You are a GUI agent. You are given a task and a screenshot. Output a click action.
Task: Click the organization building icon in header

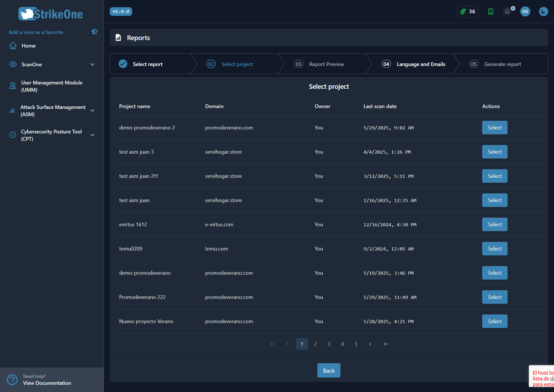point(491,12)
